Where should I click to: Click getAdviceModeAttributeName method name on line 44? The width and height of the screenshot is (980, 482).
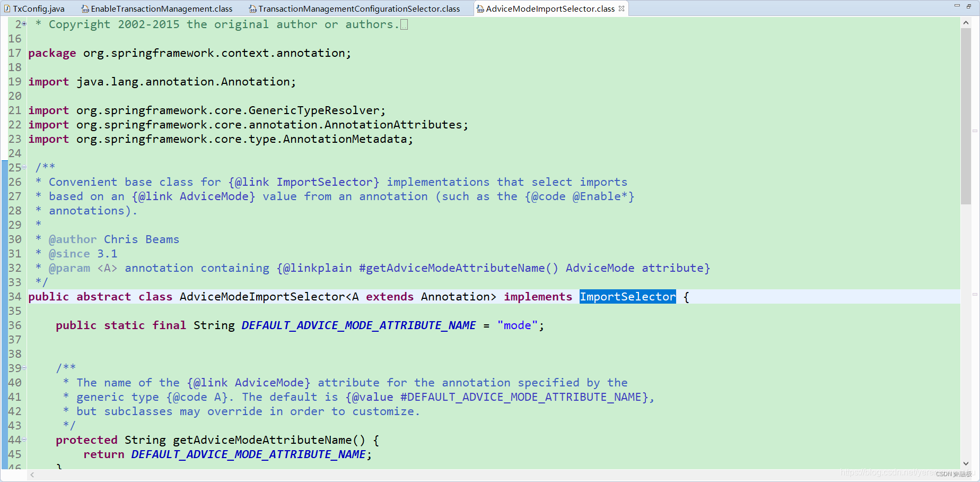pos(262,440)
